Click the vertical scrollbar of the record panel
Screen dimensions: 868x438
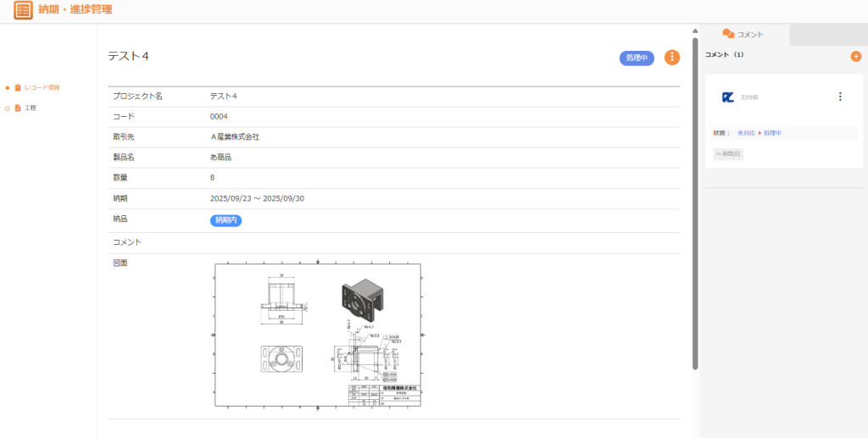tap(695, 203)
